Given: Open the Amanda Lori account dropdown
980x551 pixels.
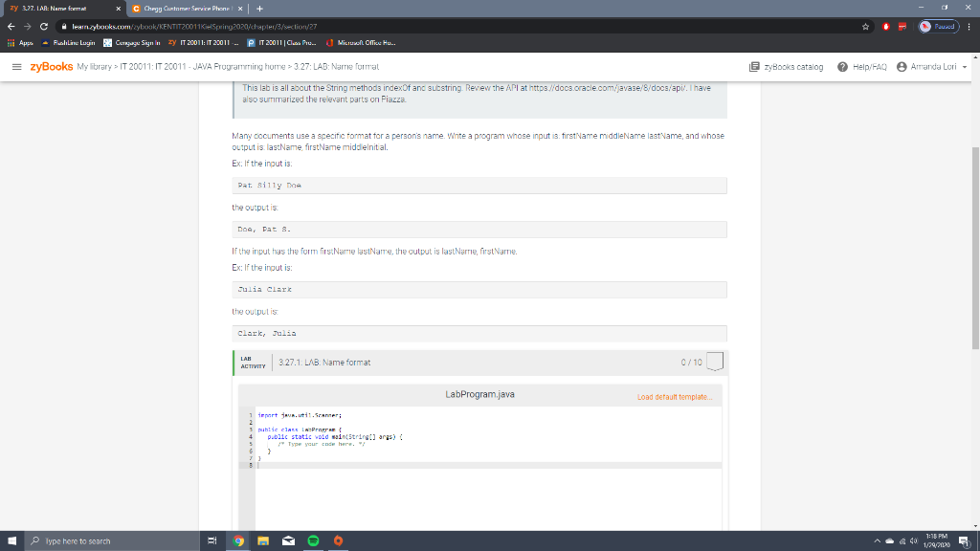Looking at the screenshot, I should tap(964, 67).
